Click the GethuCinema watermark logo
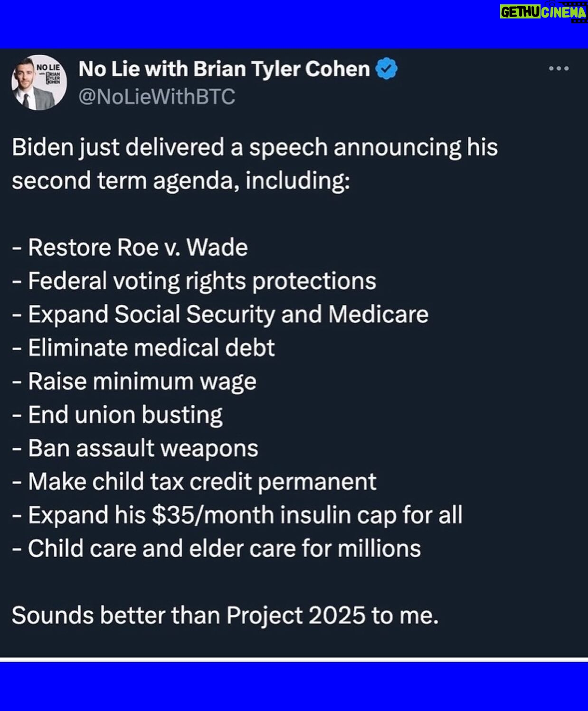Image resolution: width=588 pixels, height=711 pixels. pyautogui.click(x=543, y=11)
